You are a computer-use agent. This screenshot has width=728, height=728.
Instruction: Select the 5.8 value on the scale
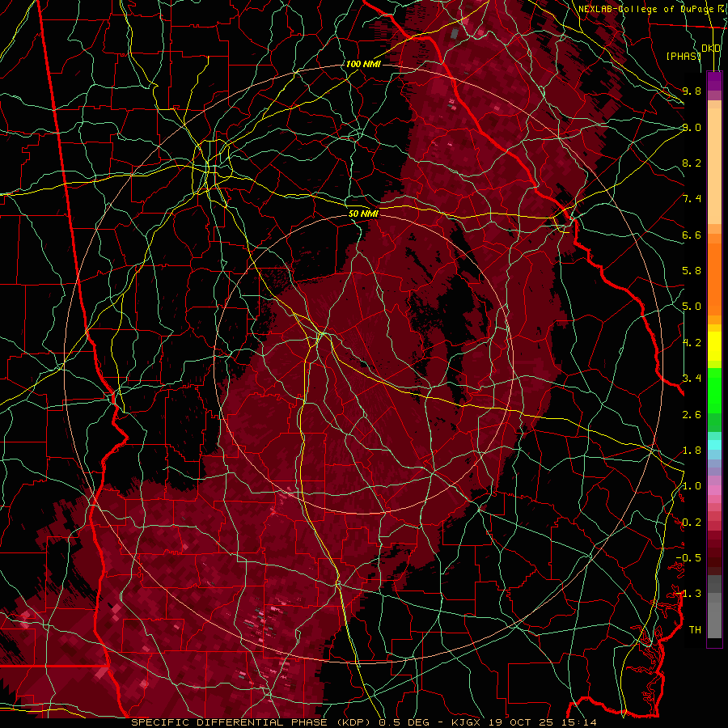click(692, 271)
